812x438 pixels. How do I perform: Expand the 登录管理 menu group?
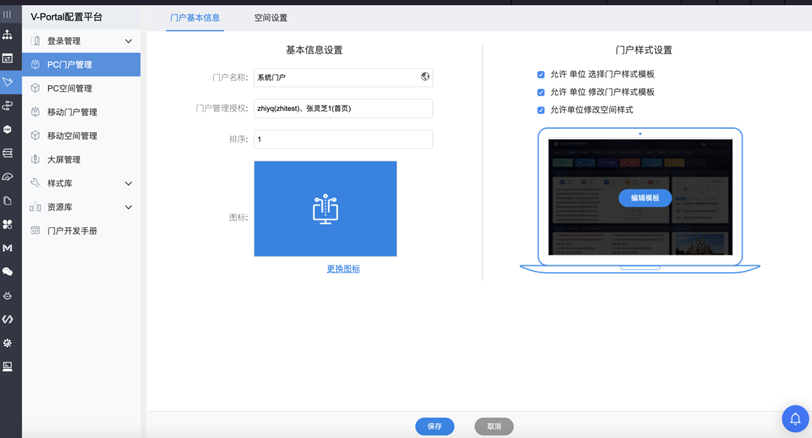(128, 41)
